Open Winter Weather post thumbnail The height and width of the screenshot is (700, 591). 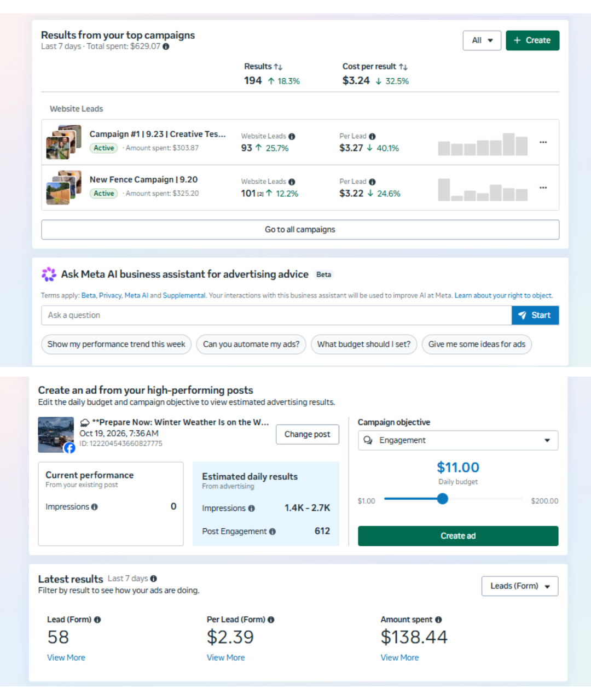coord(56,435)
